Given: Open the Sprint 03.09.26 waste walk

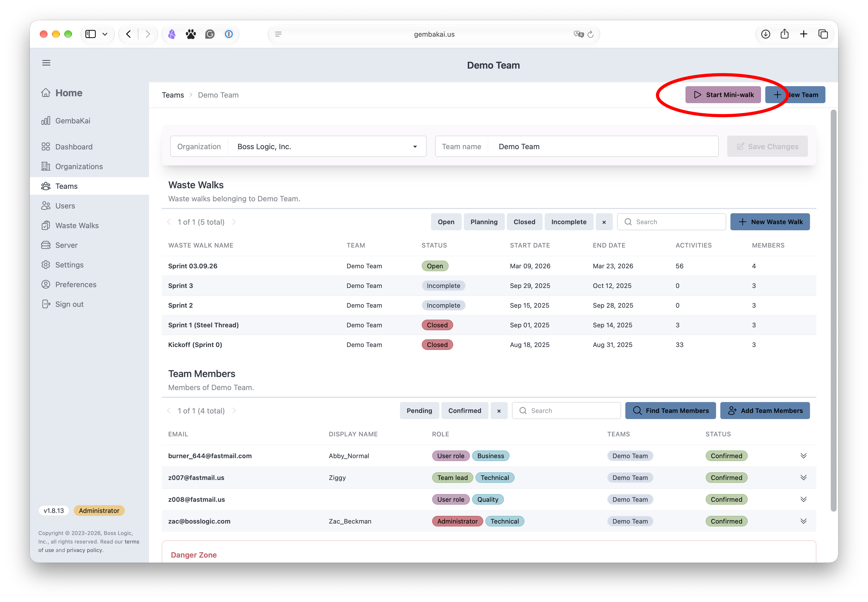Looking at the screenshot, I should point(489,266).
